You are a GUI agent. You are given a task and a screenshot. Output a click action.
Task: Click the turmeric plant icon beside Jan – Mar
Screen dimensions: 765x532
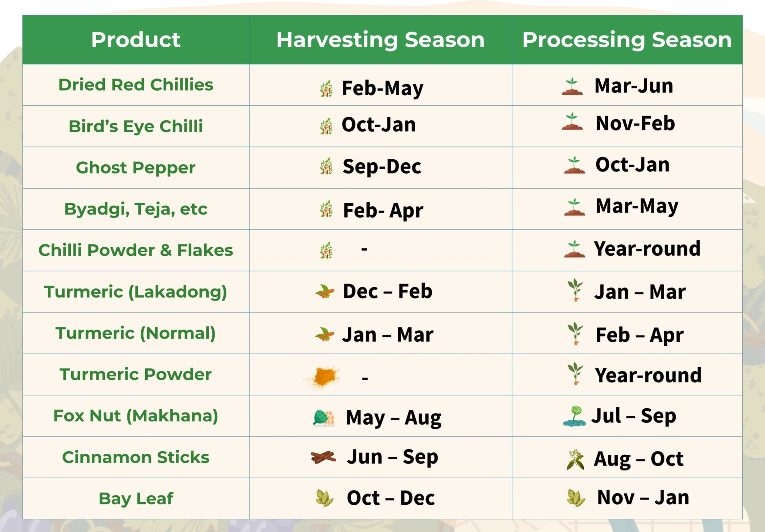[x=575, y=290]
